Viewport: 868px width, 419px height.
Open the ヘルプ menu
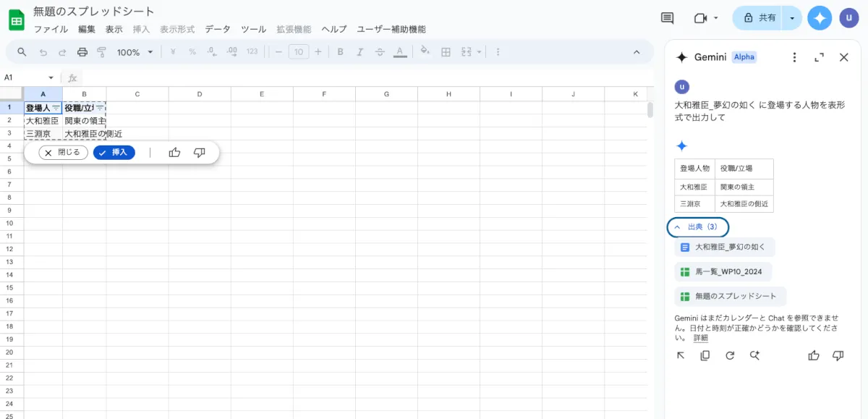pos(334,30)
